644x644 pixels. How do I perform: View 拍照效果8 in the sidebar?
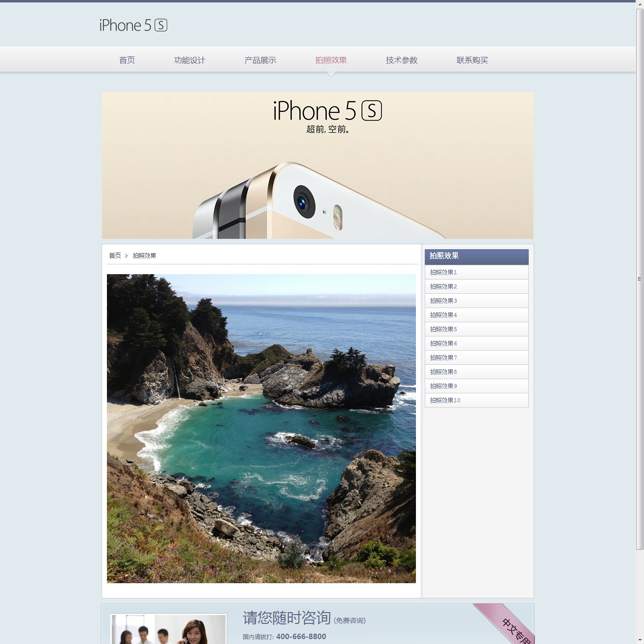pyautogui.click(x=443, y=372)
